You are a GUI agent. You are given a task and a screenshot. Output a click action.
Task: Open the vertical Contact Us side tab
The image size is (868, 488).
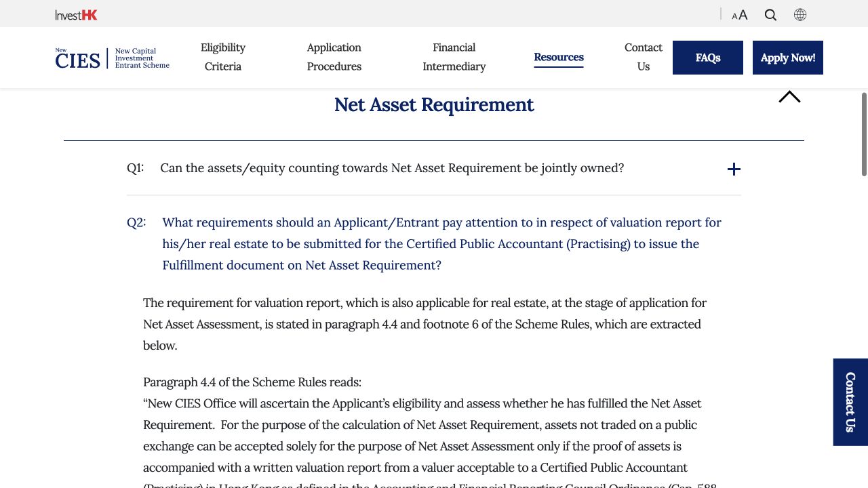850,402
